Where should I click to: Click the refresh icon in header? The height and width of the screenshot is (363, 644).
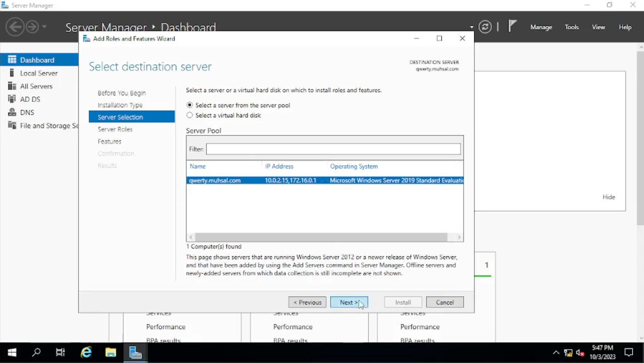click(x=485, y=27)
